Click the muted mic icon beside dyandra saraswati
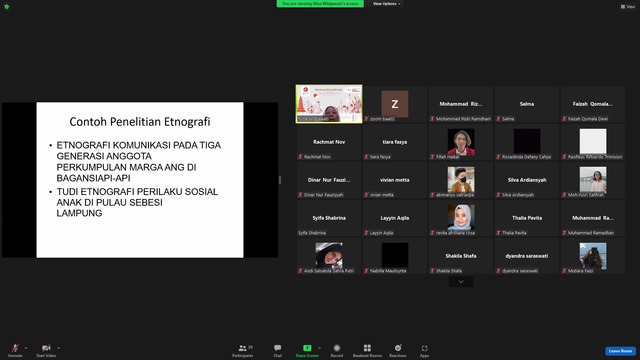This screenshot has height=360, width=640. [x=498, y=271]
